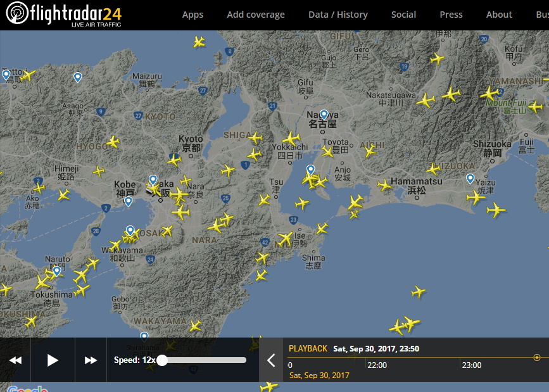
Task: Click the airport pin below Kobe
Action: [129, 201]
